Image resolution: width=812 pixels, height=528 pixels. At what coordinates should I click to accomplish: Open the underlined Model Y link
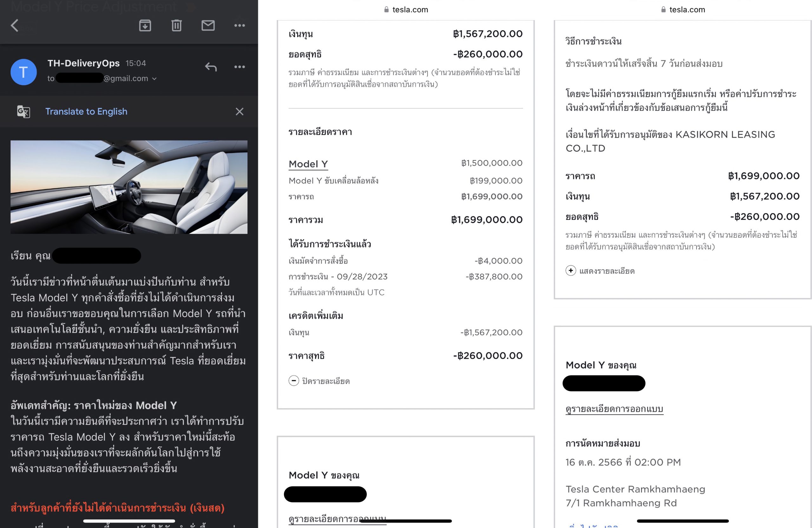pyautogui.click(x=308, y=164)
